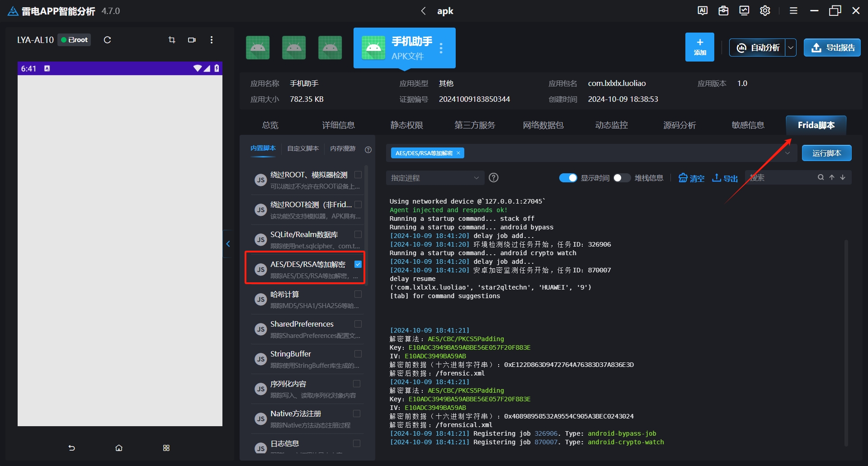Switch to the 静态权限 tab
Viewport: 868px width, 466px height.
pyautogui.click(x=407, y=125)
